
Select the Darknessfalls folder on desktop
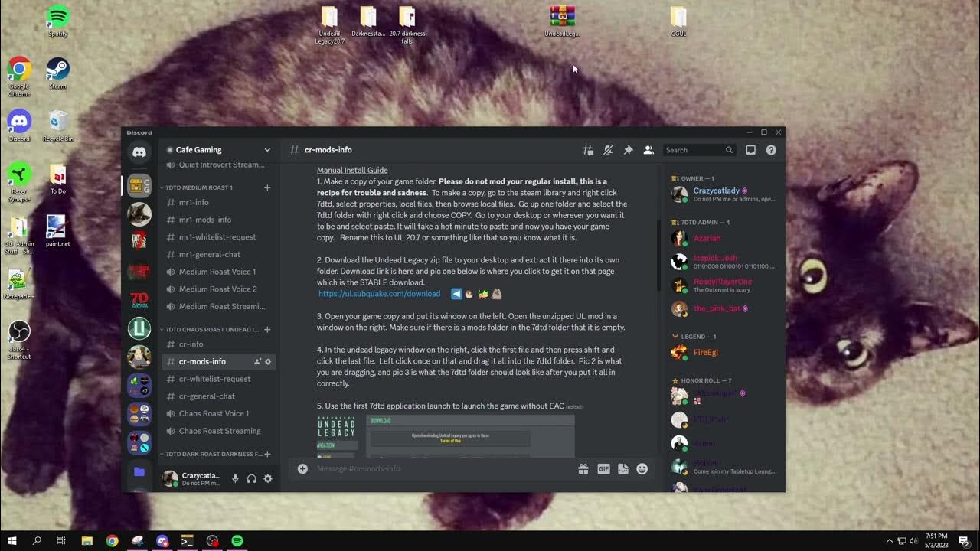point(368,21)
